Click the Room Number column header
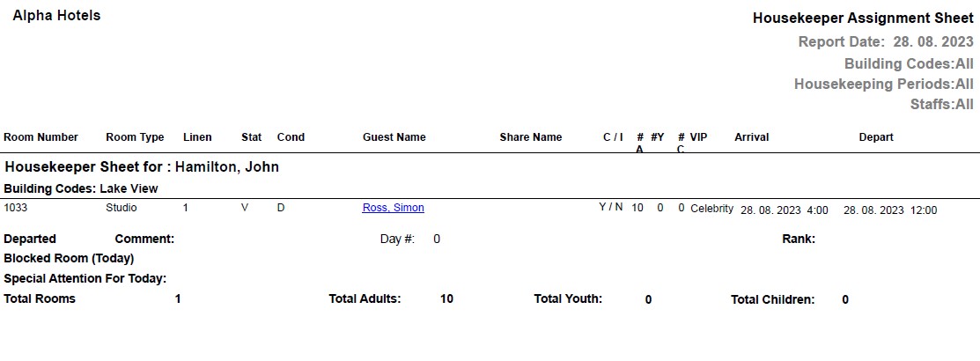 [41, 137]
